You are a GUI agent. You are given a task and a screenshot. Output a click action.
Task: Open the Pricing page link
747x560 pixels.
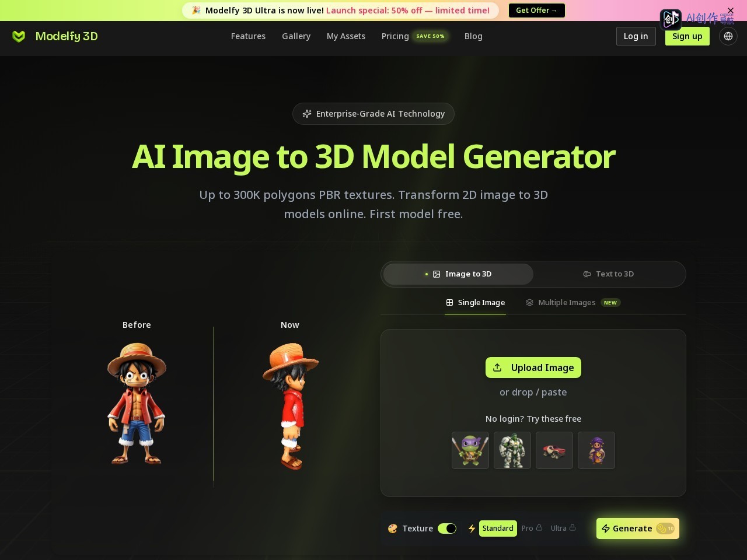tap(395, 36)
